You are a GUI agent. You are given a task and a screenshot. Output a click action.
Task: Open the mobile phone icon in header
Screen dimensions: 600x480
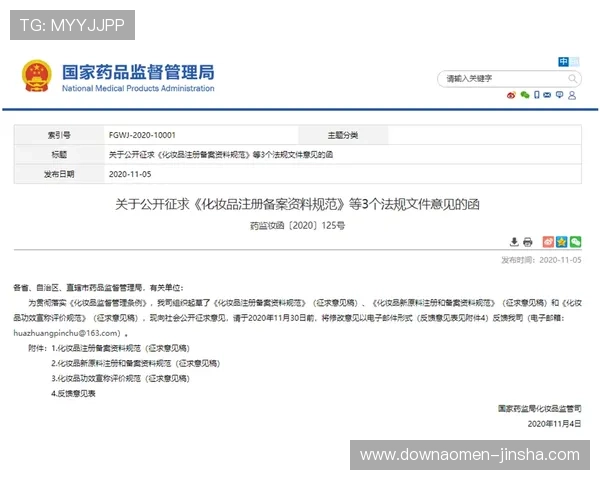pos(537,95)
